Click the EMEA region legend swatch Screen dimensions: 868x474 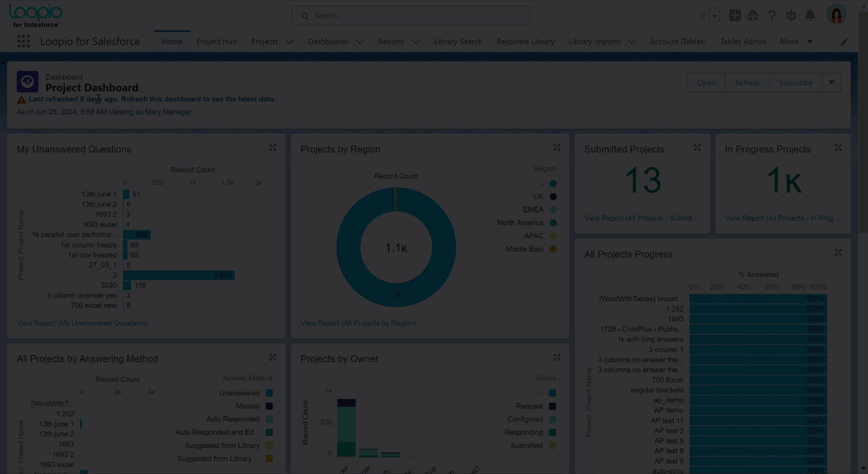point(553,210)
